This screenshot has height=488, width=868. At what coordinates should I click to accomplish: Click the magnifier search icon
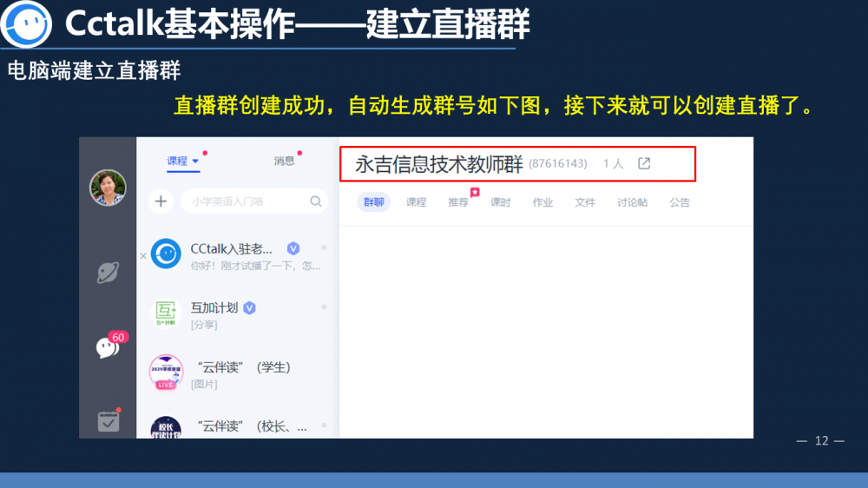pyautogui.click(x=316, y=201)
